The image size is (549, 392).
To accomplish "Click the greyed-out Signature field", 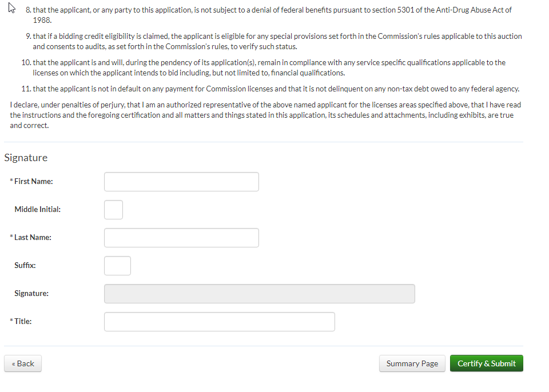I will [x=259, y=294].
